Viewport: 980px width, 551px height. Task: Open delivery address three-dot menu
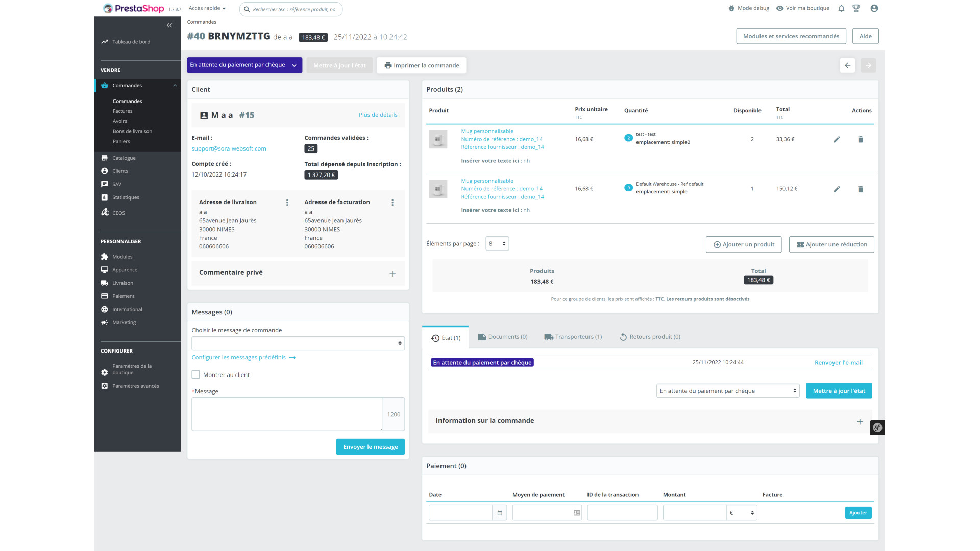(x=287, y=203)
